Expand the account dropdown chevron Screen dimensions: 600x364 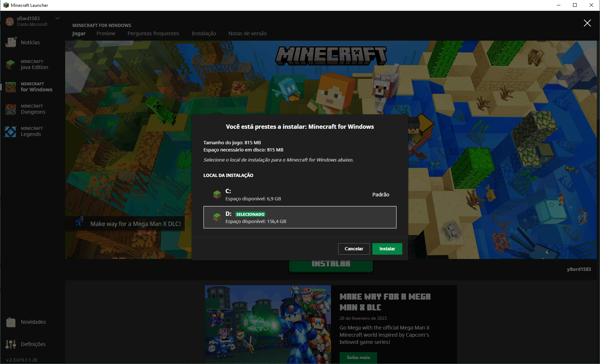coord(57,18)
